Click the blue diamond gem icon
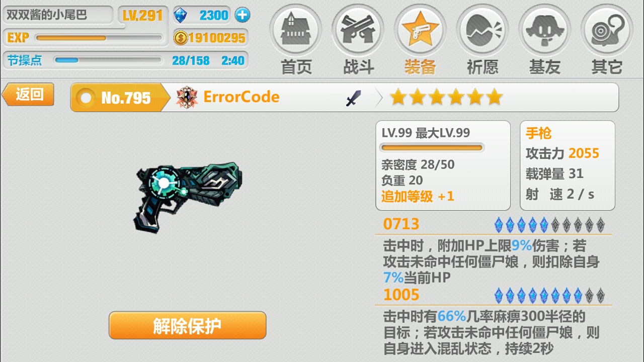Image resolution: width=644 pixels, height=362 pixels. coord(180,15)
